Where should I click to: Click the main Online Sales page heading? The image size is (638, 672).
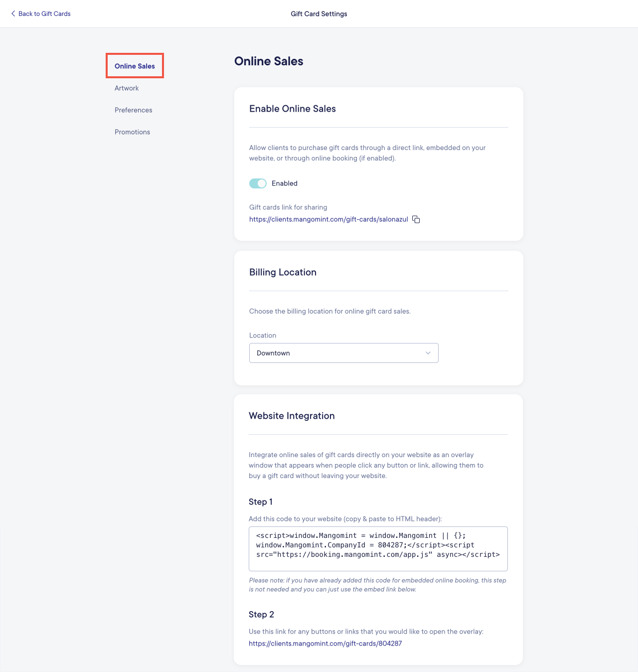tap(269, 61)
